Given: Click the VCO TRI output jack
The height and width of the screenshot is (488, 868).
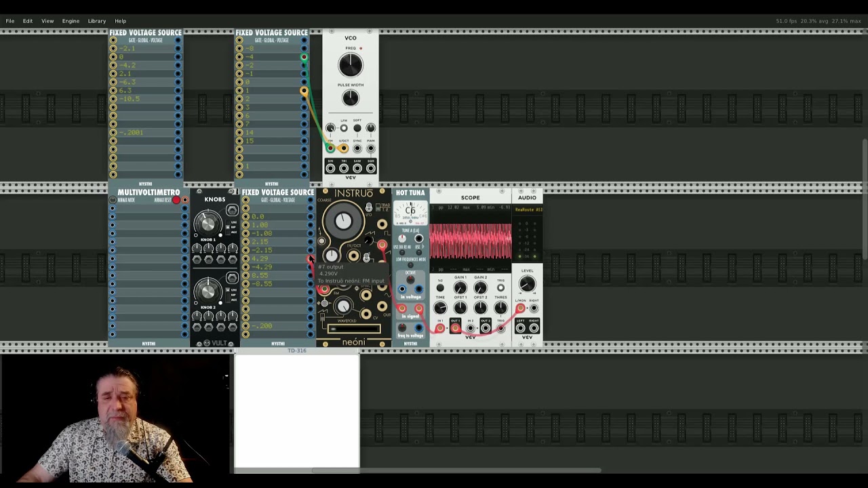Looking at the screenshot, I should (x=344, y=169).
